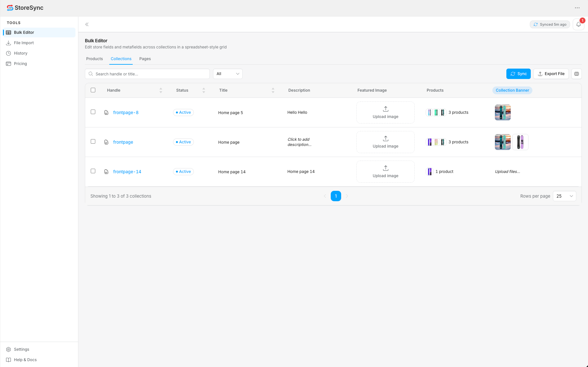Sort by the Status column arrows
This screenshot has height=367, width=588.
204,90
